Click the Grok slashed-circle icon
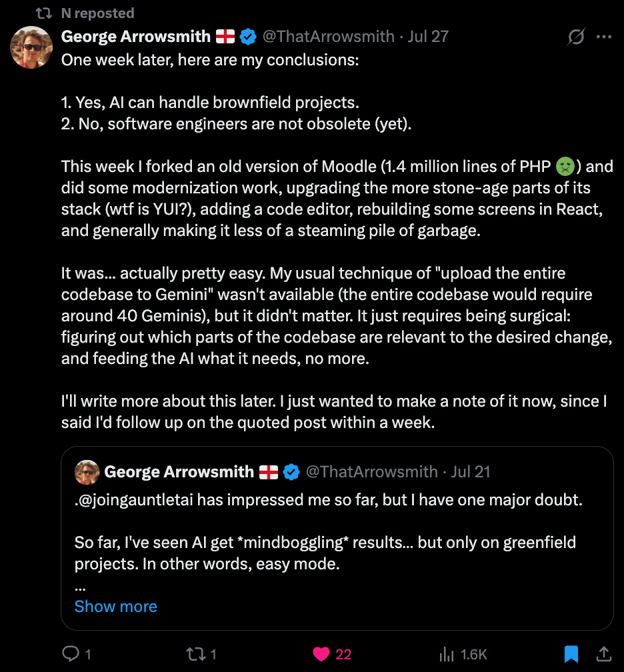The image size is (624, 672). coord(575,37)
